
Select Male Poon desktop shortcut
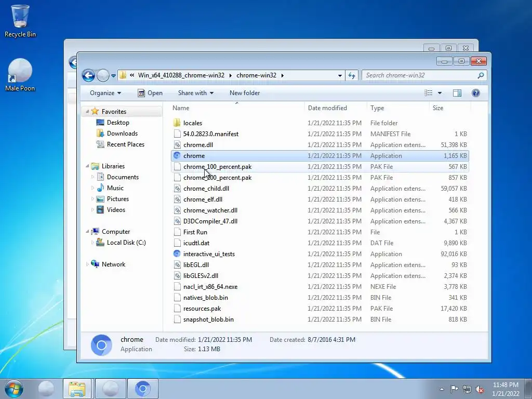(x=20, y=75)
